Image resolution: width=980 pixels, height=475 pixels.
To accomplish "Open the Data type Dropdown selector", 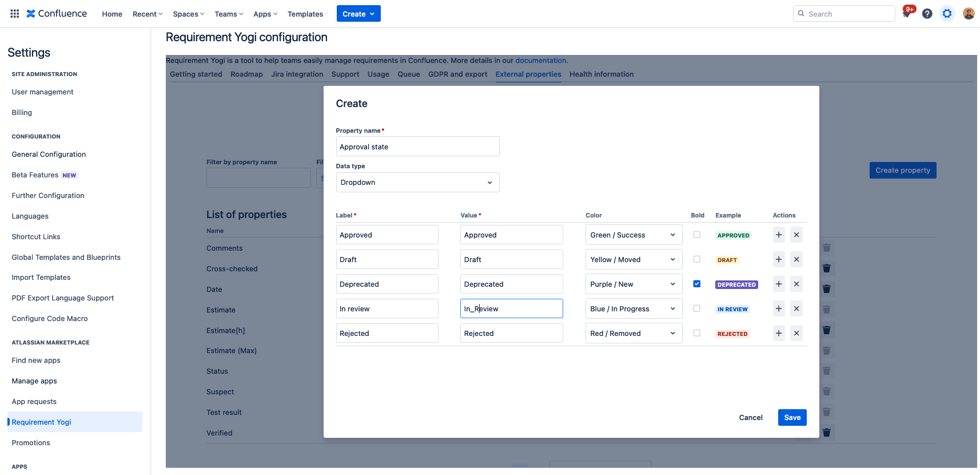I will click(417, 183).
